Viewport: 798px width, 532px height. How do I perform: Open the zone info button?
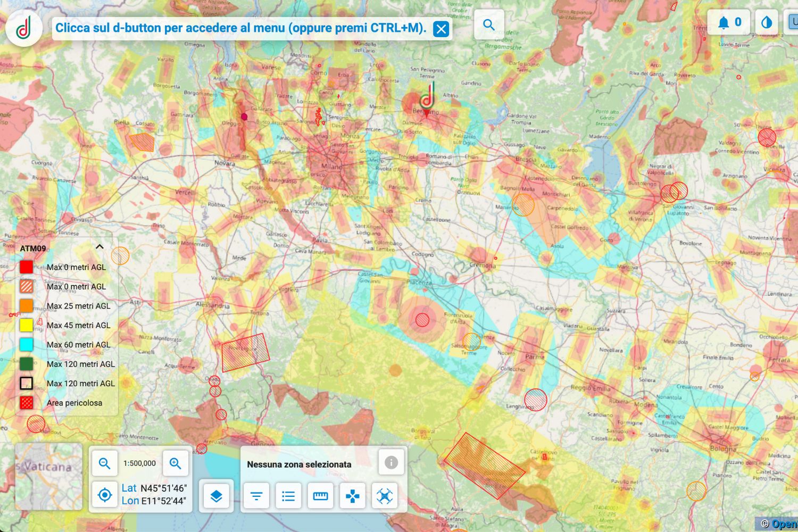click(391, 462)
